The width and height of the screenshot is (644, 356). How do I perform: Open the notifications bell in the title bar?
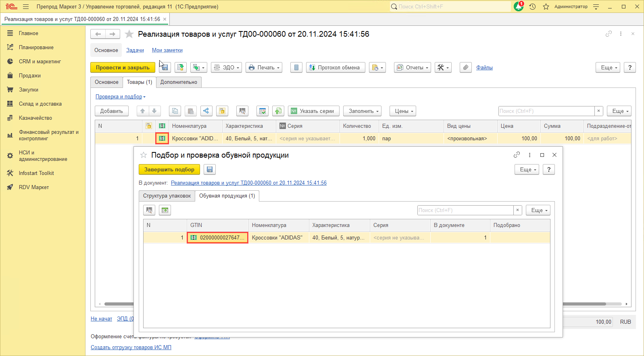pyautogui.click(x=519, y=6)
